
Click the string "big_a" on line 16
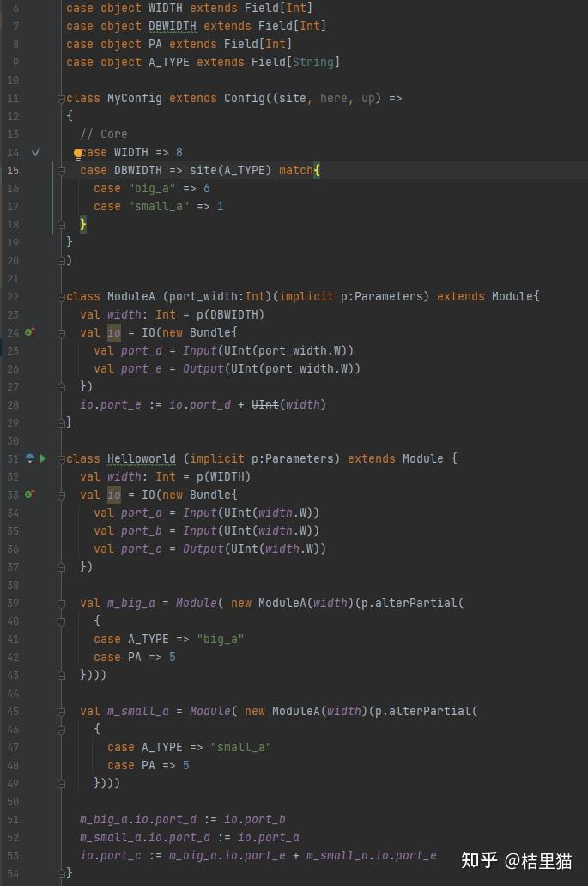click(x=151, y=188)
